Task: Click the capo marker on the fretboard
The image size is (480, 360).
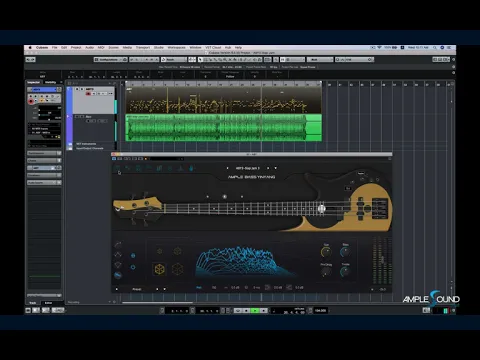Action: 321,209
